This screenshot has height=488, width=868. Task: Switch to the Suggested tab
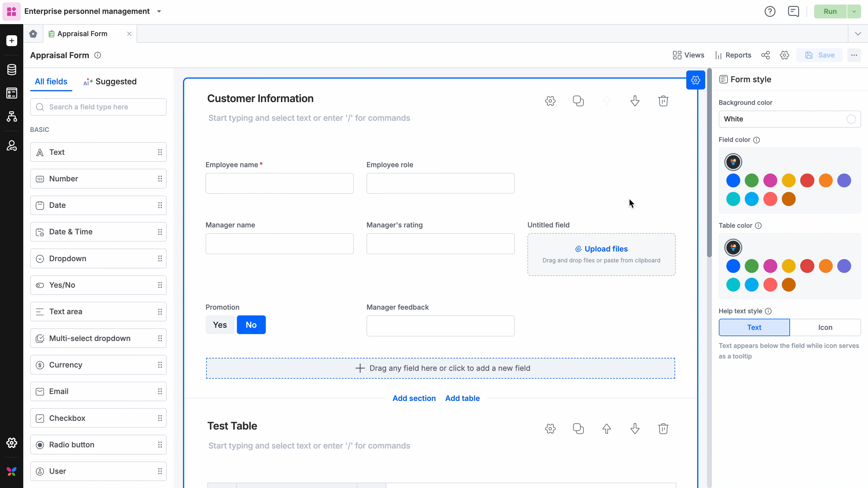pos(110,82)
